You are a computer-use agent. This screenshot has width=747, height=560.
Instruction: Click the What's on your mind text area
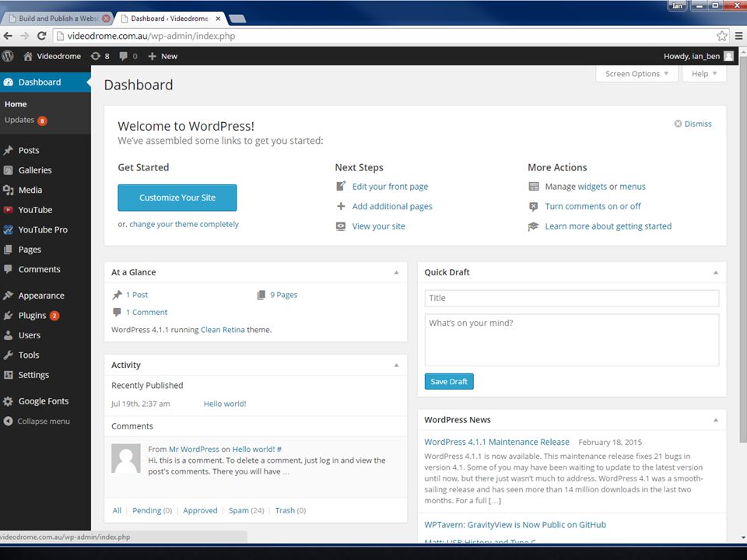tap(572, 340)
